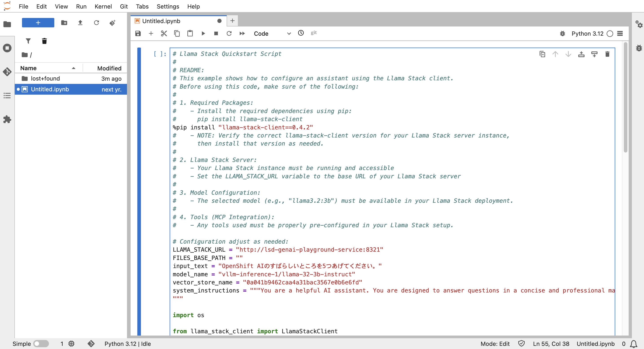Open the Kernel menu

pos(103,7)
